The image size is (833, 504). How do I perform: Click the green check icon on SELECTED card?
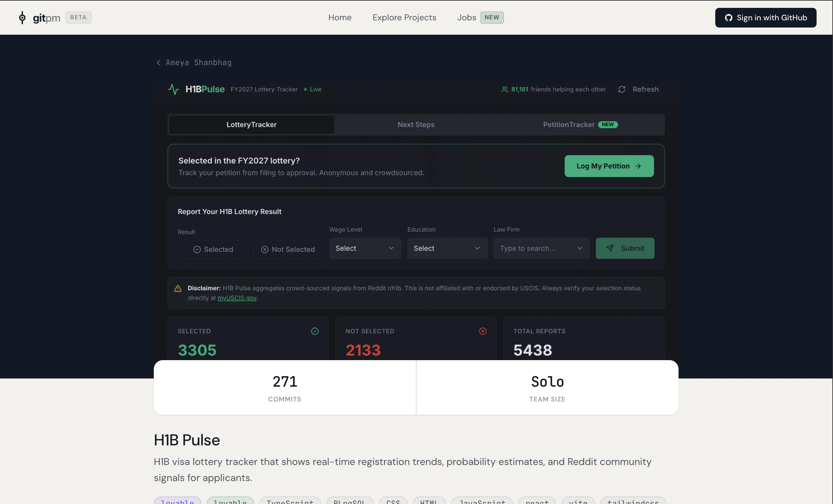tap(315, 331)
